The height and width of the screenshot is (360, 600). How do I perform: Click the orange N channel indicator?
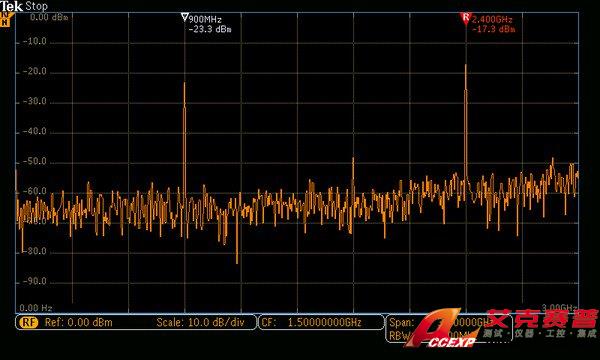pos(5,19)
